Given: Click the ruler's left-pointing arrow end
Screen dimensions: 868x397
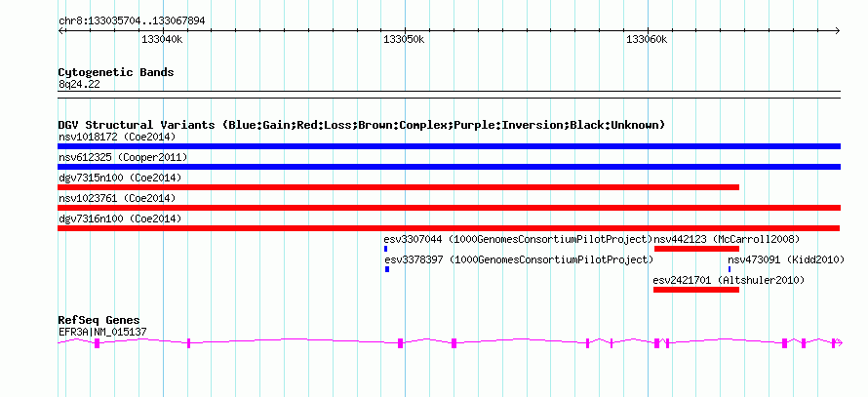Looking at the screenshot, I should 60,30.
